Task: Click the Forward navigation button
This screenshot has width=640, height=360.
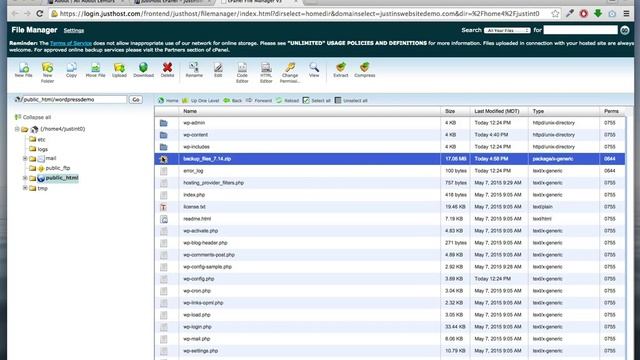Action: tap(259, 100)
